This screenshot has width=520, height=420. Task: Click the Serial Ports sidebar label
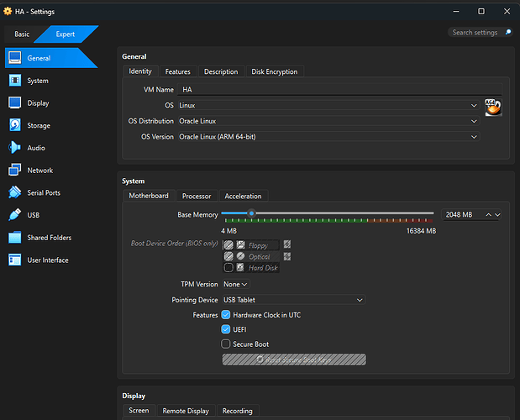pyautogui.click(x=44, y=192)
